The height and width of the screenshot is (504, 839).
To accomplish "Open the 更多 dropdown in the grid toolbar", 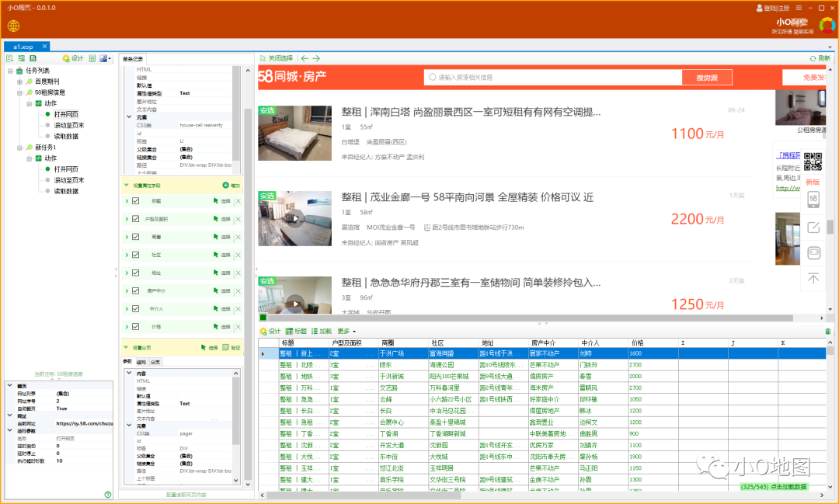I will [346, 331].
